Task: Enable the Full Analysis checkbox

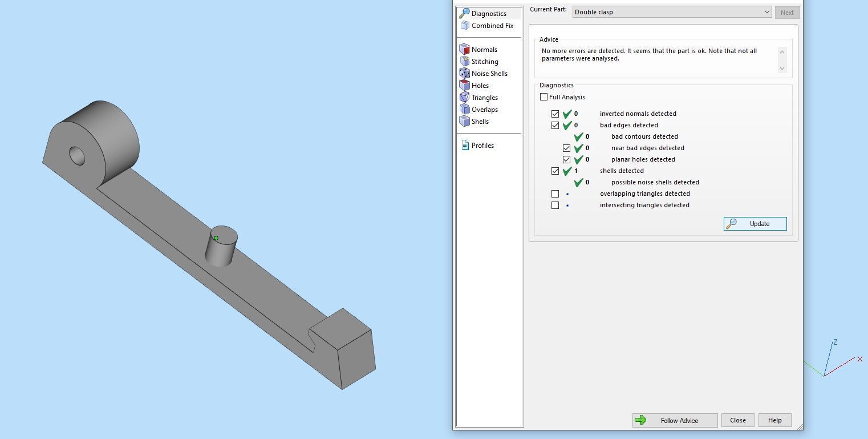Action: point(543,97)
